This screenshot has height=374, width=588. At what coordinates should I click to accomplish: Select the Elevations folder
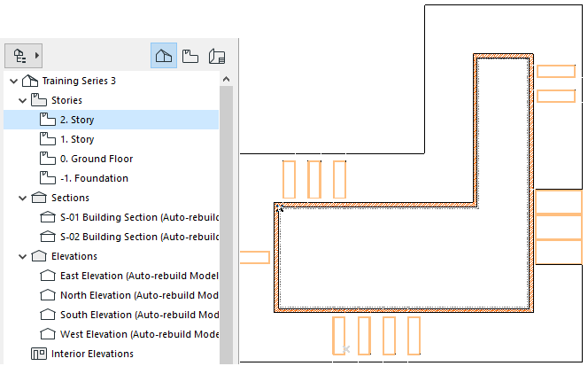(x=74, y=256)
